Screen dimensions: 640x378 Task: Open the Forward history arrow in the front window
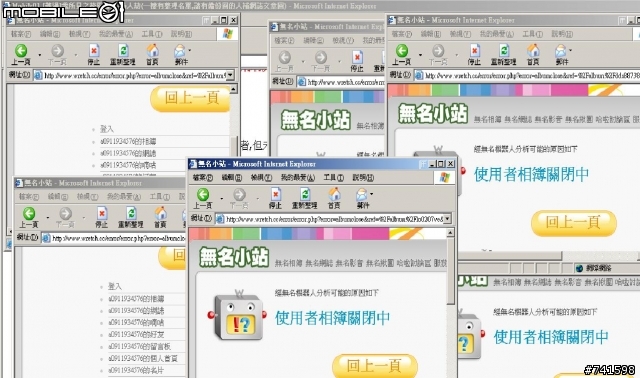tap(258, 198)
